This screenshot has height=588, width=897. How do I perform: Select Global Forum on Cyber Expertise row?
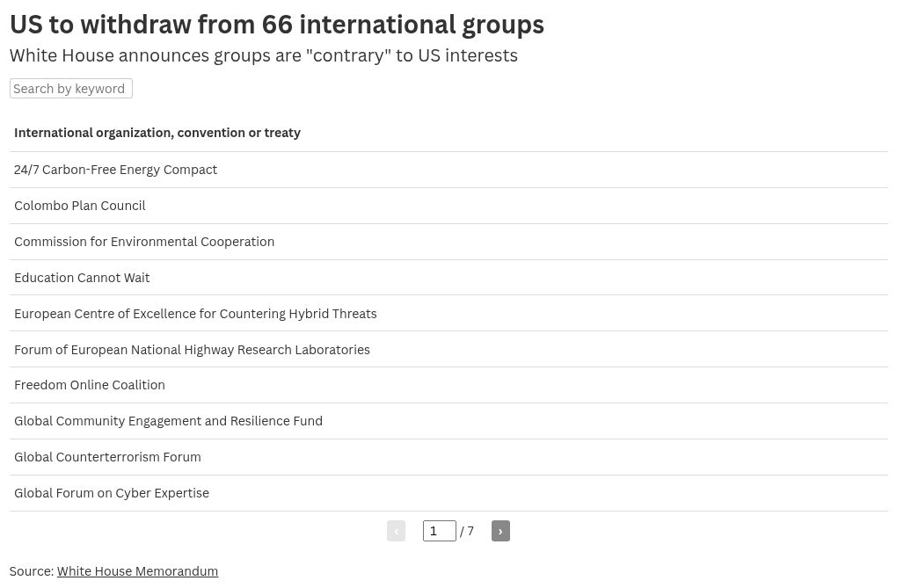pos(112,493)
